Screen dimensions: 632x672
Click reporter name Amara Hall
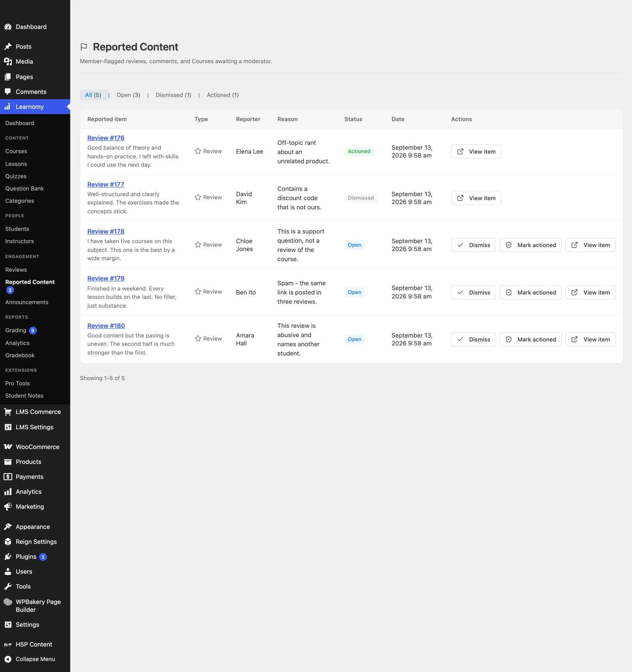(245, 340)
